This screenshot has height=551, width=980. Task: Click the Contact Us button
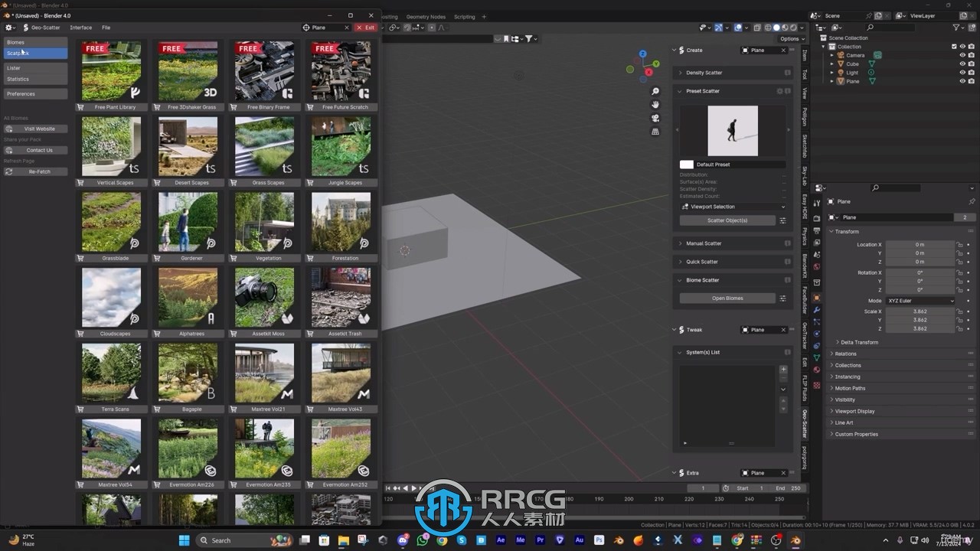point(36,150)
